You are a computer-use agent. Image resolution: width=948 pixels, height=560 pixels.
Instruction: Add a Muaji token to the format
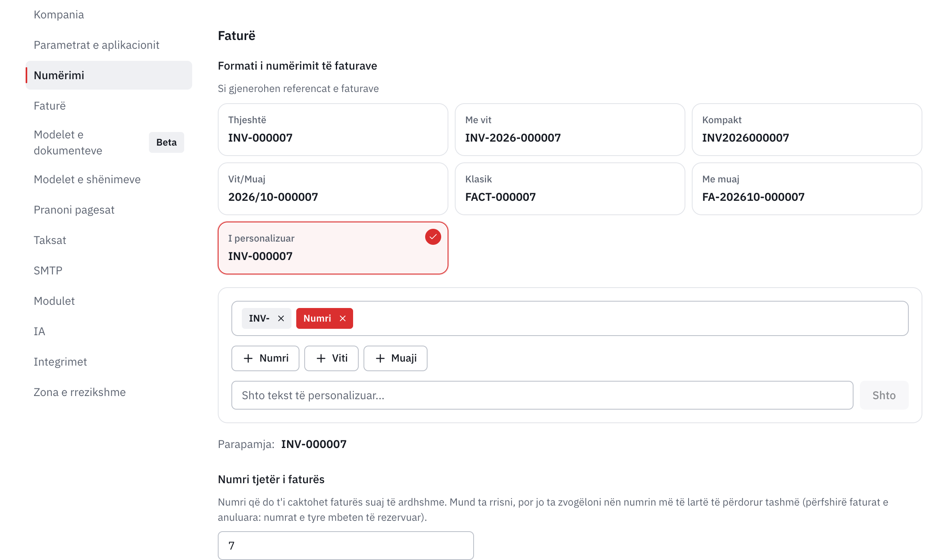coord(396,358)
